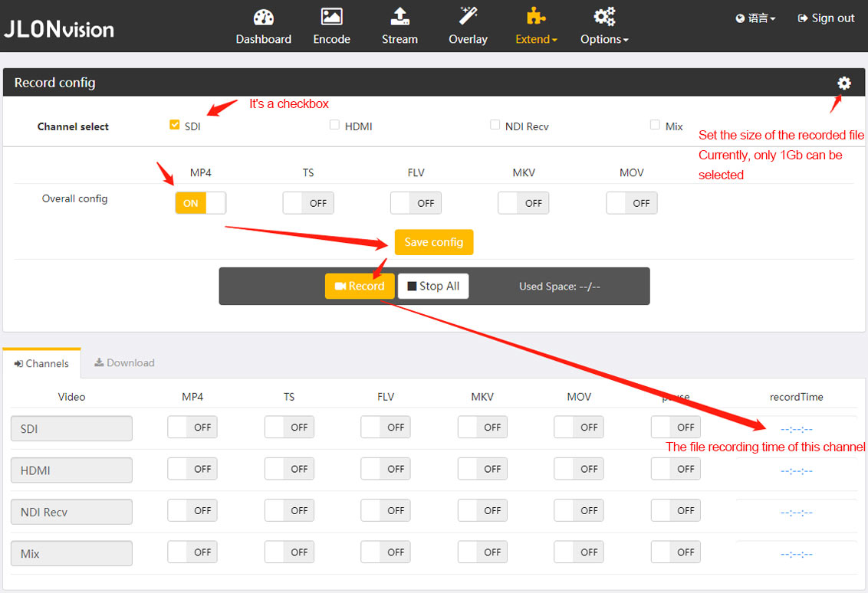Toggle MOV recording for Mix row
868x593 pixels.
[578, 552]
